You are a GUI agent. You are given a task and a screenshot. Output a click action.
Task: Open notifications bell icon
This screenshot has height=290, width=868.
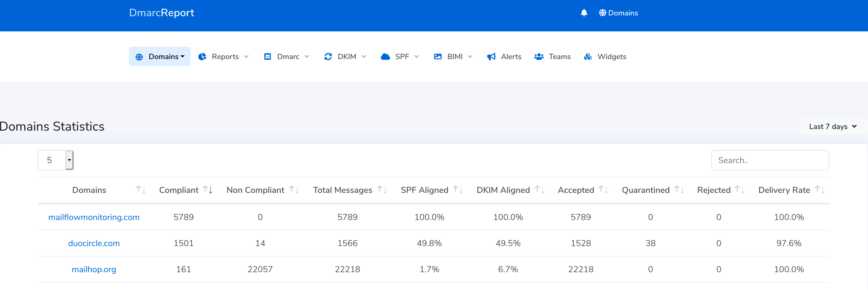tap(584, 13)
